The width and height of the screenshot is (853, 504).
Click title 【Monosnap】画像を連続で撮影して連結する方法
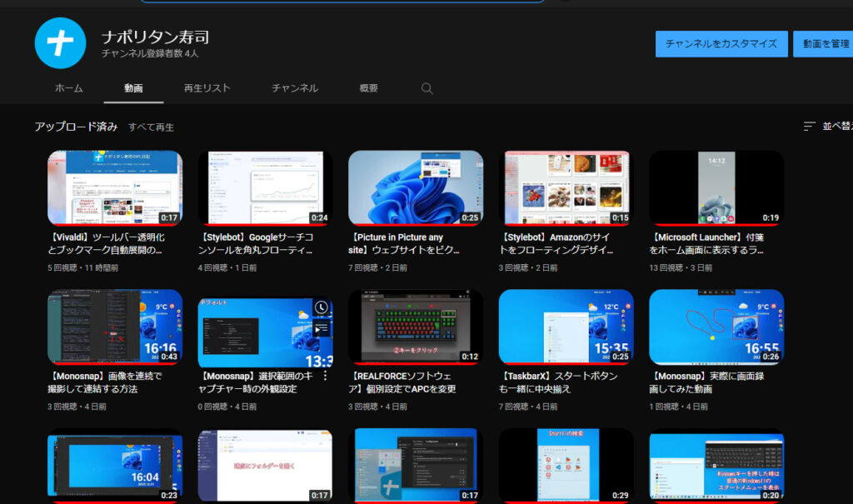point(104,382)
